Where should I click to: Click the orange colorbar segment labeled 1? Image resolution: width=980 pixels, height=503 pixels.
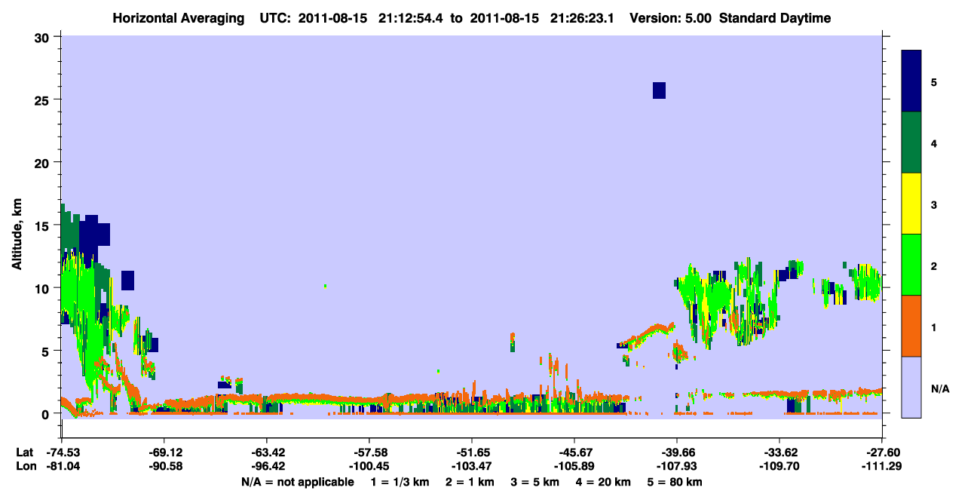[x=911, y=326]
